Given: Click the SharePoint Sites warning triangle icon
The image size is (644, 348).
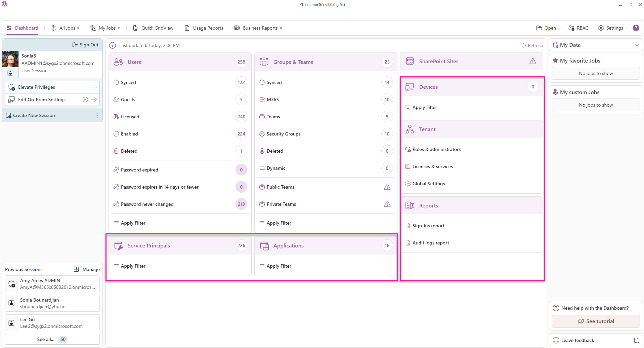Looking at the screenshot, I should tap(532, 61).
